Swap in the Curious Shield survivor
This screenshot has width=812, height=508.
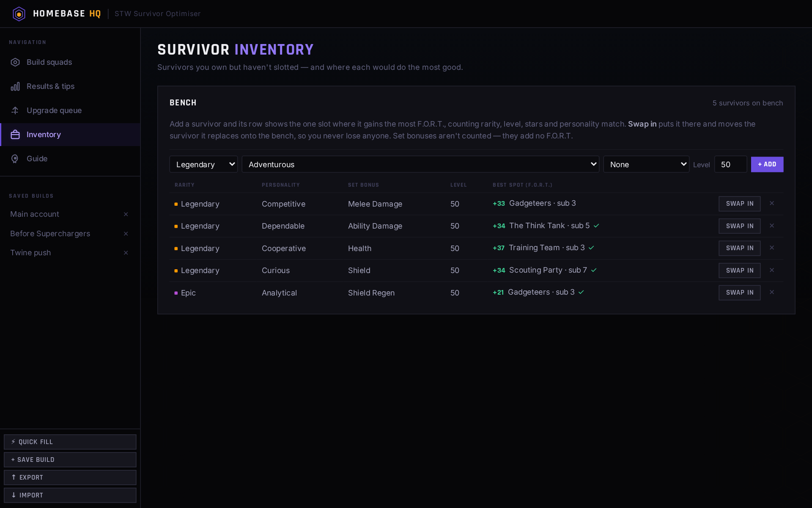(740, 271)
